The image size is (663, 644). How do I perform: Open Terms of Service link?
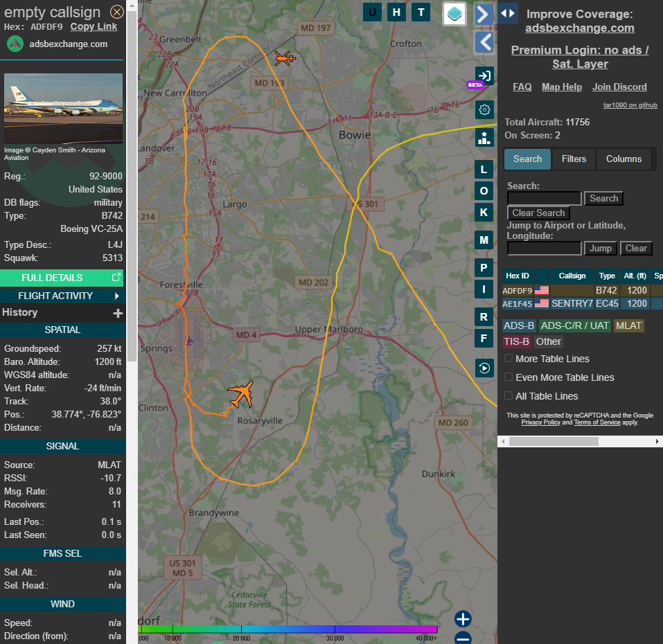pyautogui.click(x=597, y=422)
